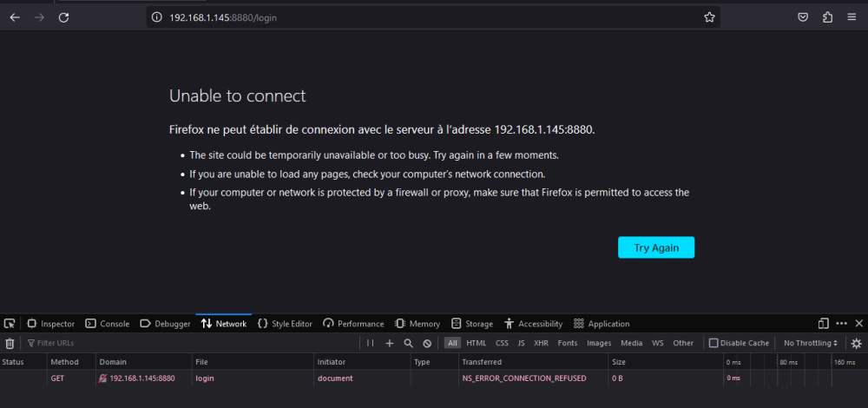Viewport: 868px width, 408px height.
Task: Go back one page with the back arrow
Action: [x=15, y=17]
